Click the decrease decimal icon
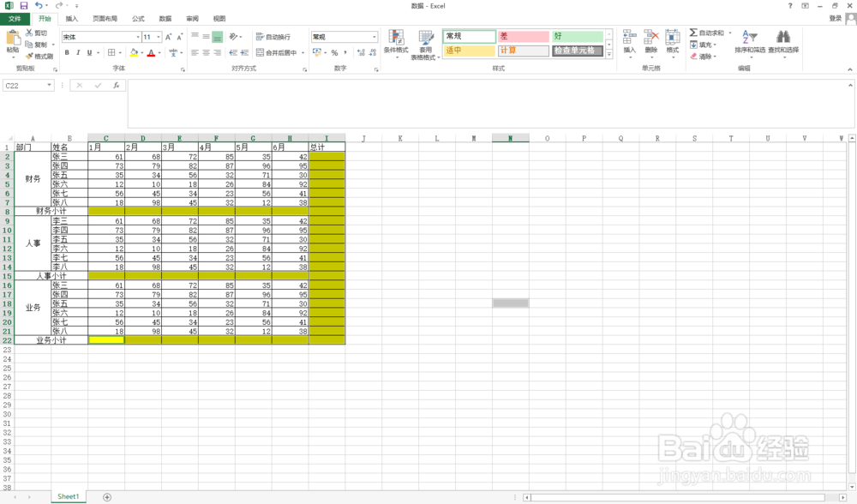 [372, 52]
